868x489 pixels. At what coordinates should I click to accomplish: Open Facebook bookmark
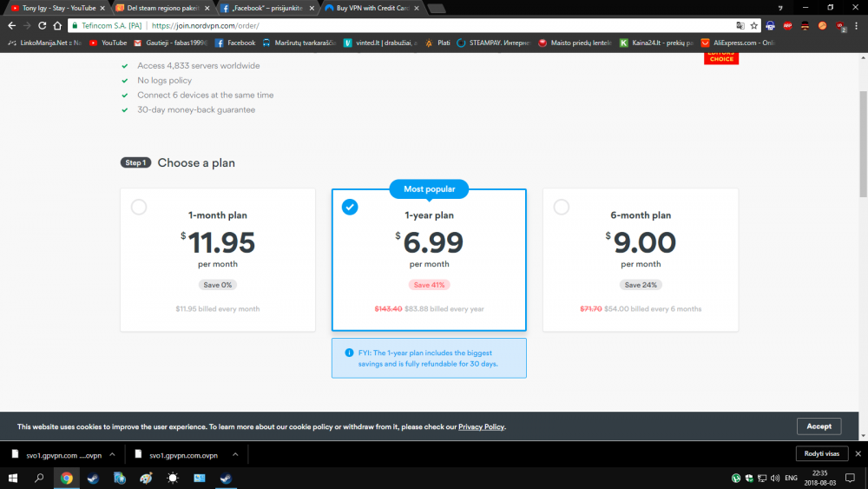[235, 43]
